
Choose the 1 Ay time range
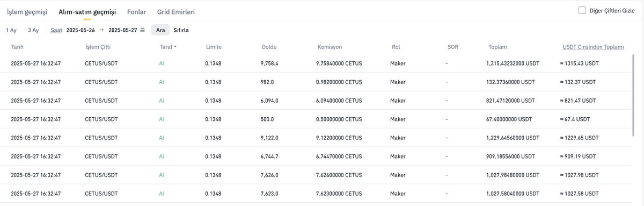pos(11,30)
